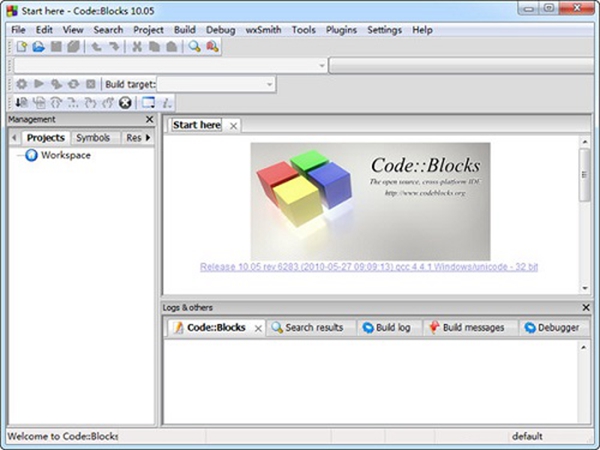The height and width of the screenshot is (450, 600).
Task: Click the Stop debugger icon
Action: 125,102
